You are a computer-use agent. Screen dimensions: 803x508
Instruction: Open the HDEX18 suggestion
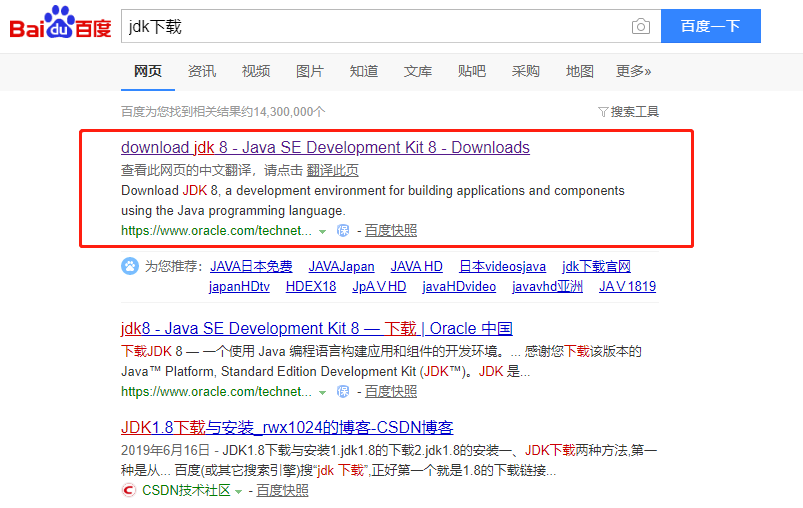tap(311, 286)
